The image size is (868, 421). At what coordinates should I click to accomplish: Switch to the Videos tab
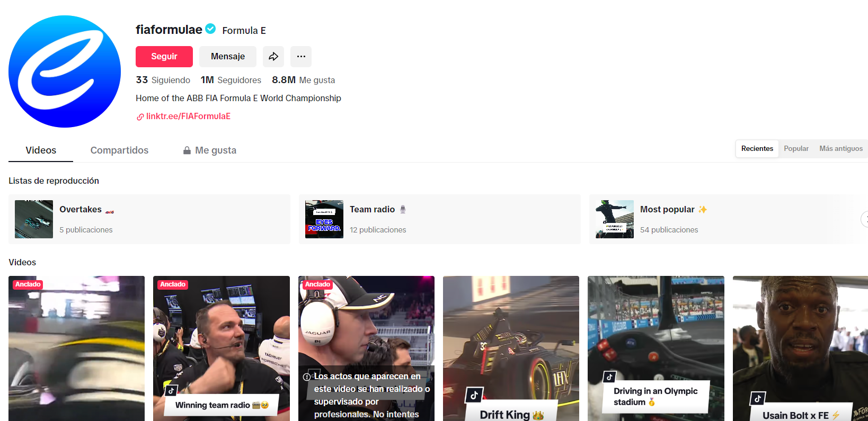[x=41, y=150]
